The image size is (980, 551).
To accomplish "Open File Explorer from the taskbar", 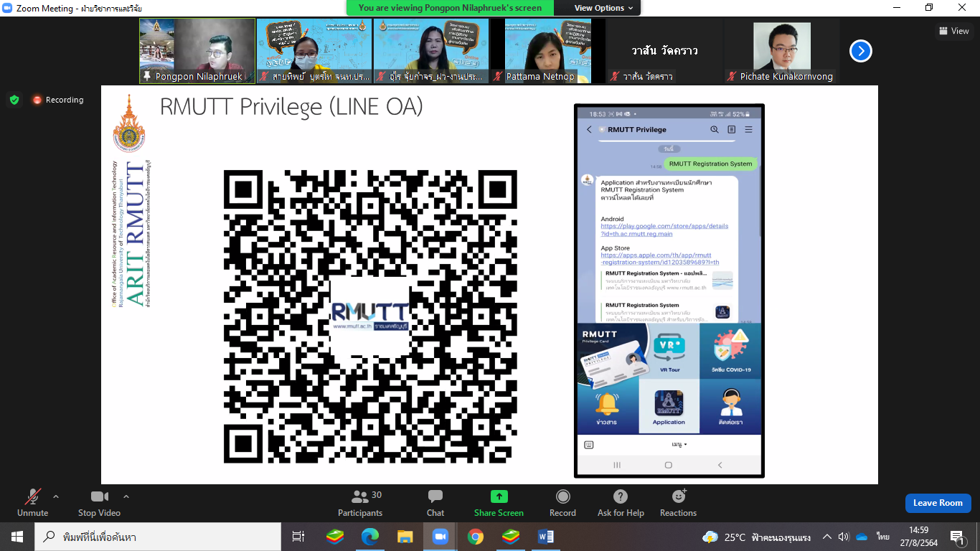I will click(x=405, y=537).
